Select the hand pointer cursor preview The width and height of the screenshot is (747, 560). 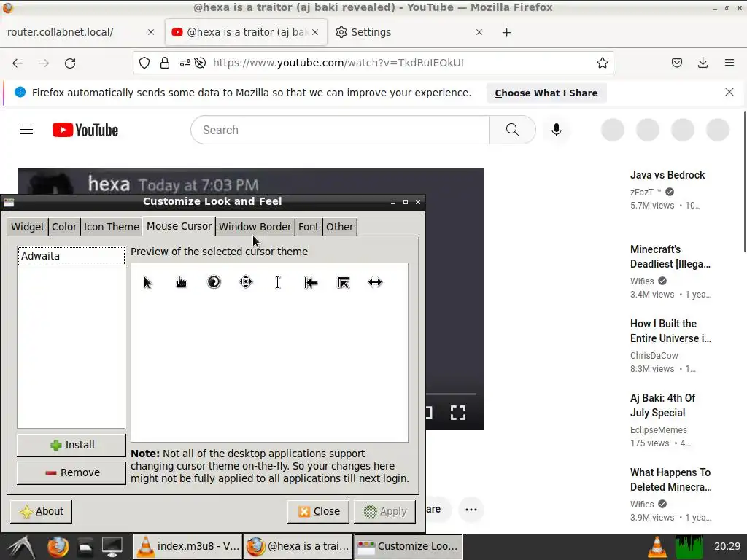click(x=181, y=282)
